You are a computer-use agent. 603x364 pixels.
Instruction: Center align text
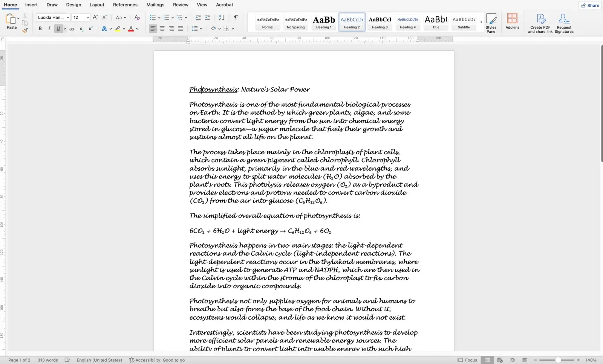pos(162,29)
